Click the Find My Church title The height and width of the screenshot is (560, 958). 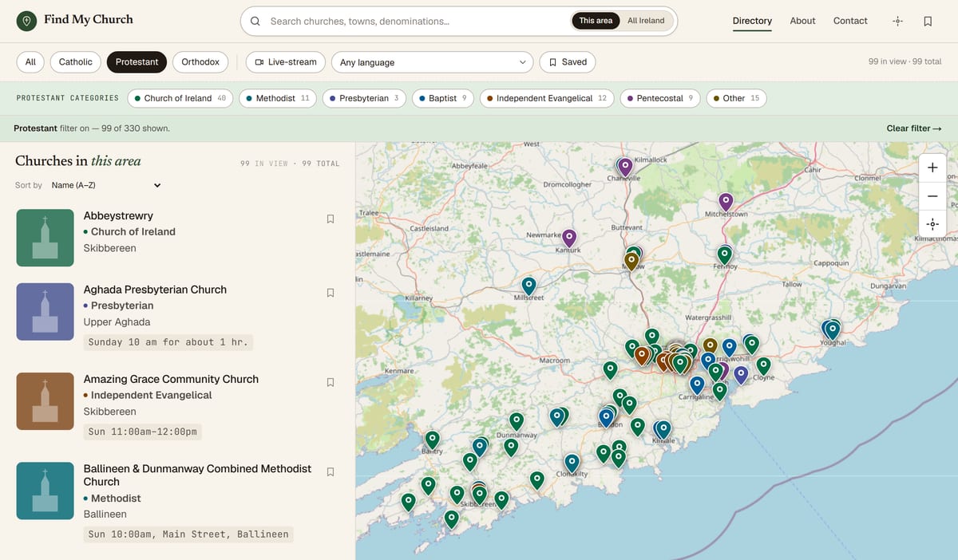89,20
